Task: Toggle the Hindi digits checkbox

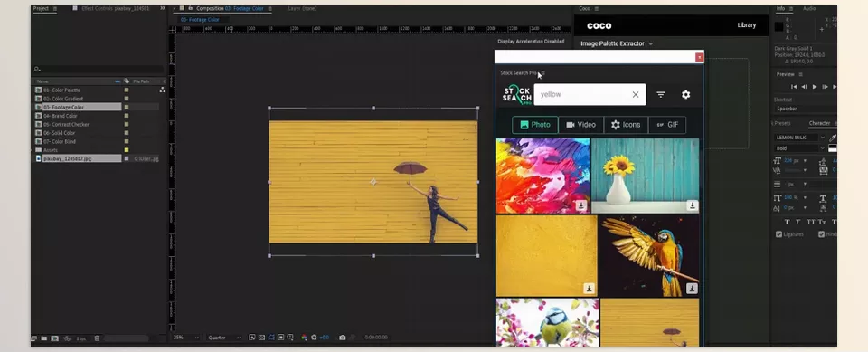Action: pos(822,234)
